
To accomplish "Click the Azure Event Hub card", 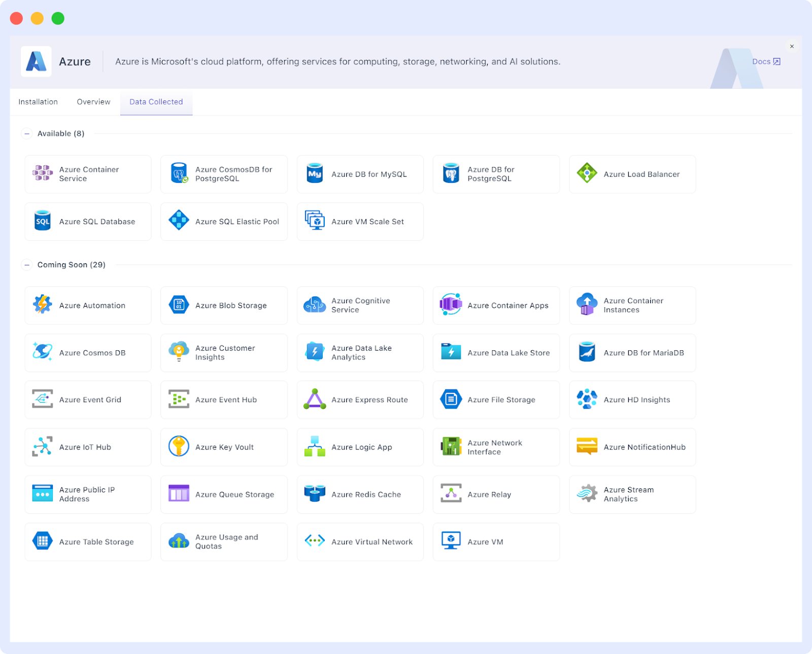I will coord(224,400).
